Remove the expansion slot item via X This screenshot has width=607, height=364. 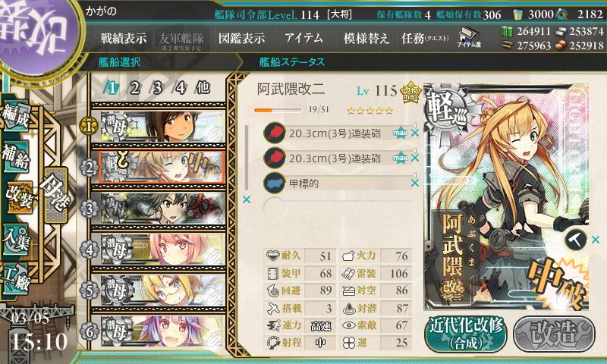coord(596,240)
